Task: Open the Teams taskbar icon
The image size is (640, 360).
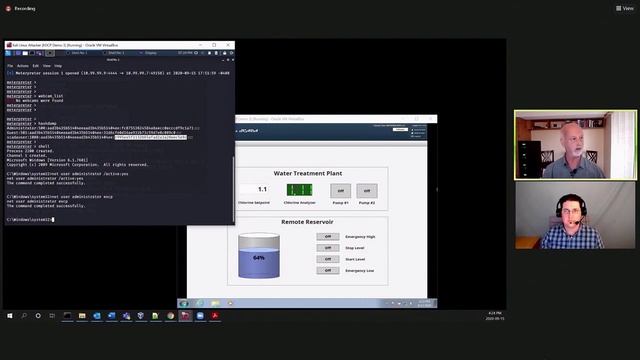Action: [126, 316]
